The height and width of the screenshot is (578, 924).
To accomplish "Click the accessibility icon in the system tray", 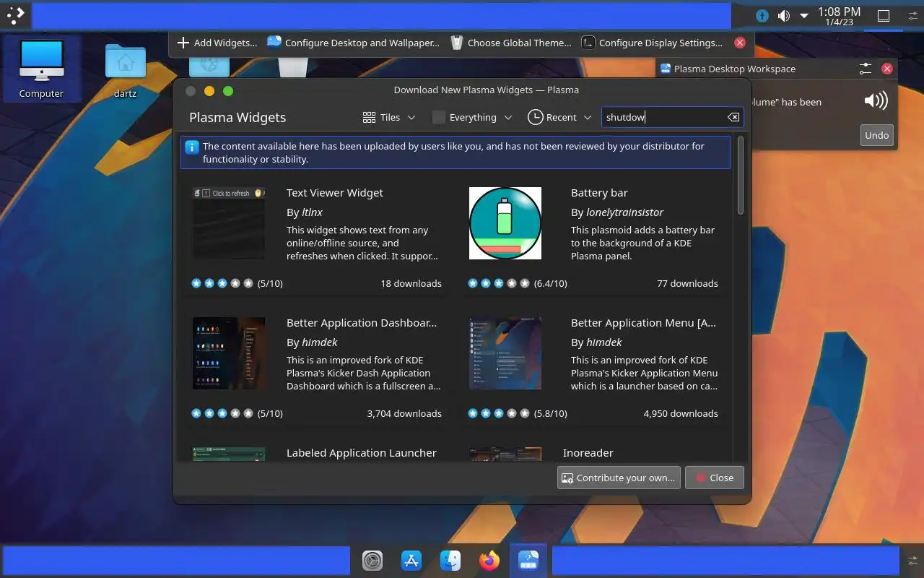I will click(x=762, y=16).
